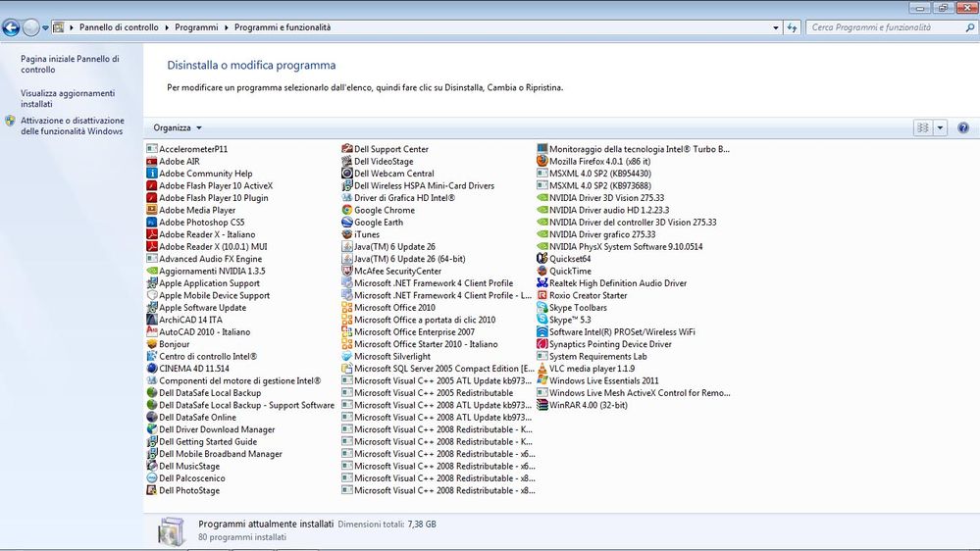This screenshot has height=551, width=980.
Task: Click the NVIDIA Driver grafico 275.33 icon
Action: click(542, 234)
